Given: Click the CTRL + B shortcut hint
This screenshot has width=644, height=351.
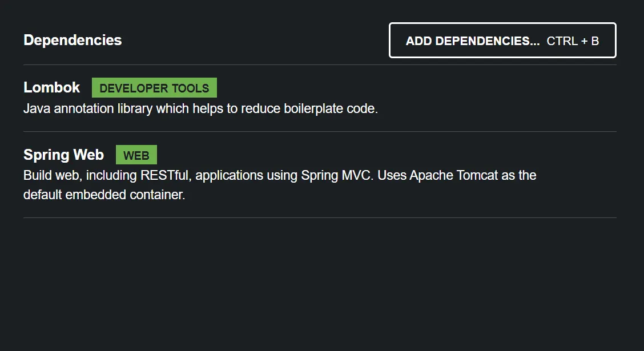Looking at the screenshot, I should tap(573, 41).
